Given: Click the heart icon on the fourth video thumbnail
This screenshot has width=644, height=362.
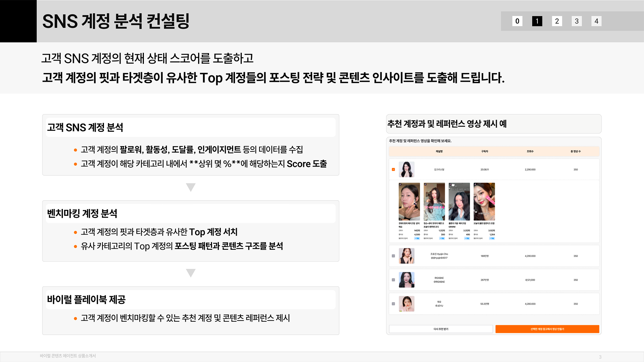Looking at the screenshot, I should click(476, 212).
